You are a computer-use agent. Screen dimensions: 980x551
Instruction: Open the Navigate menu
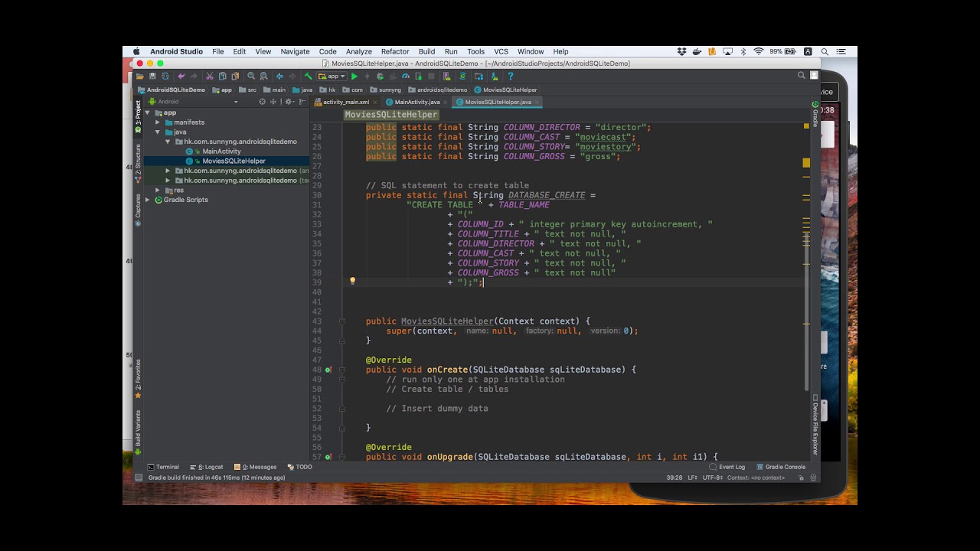[x=295, y=51]
